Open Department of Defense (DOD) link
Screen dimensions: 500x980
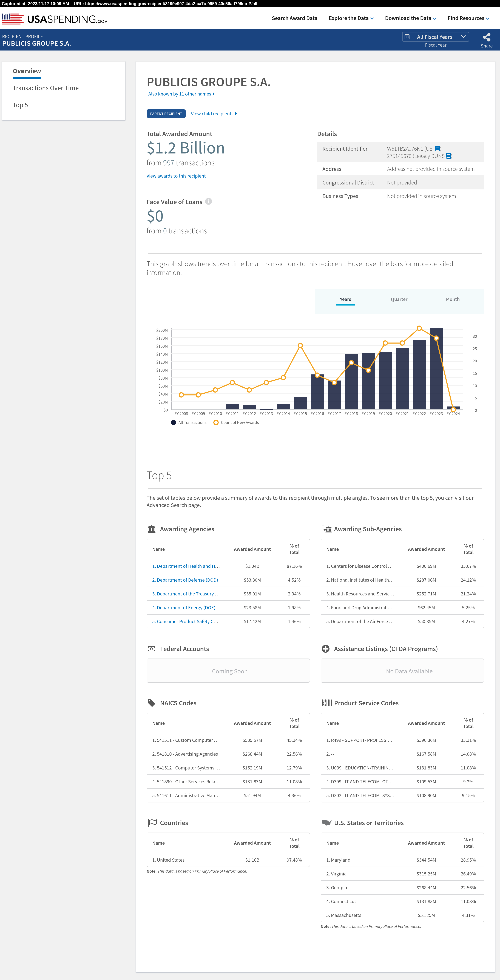pos(185,580)
